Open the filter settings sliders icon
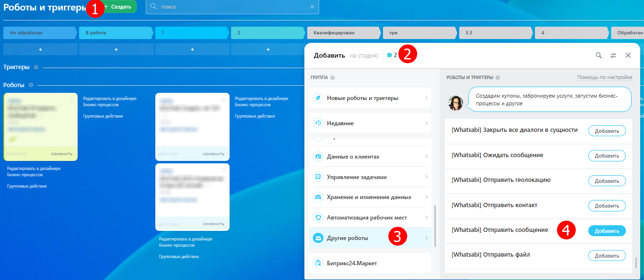644x280 pixels. (x=614, y=55)
